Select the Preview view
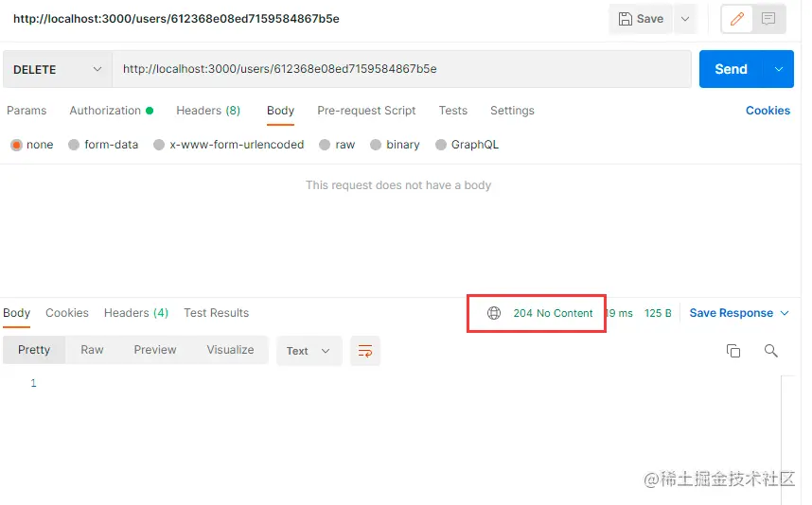This screenshot has height=505, width=812. (x=155, y=350)
